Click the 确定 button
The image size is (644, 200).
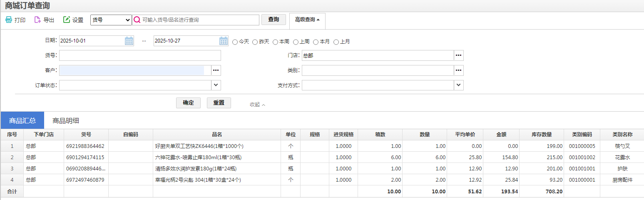pos(188,103)
